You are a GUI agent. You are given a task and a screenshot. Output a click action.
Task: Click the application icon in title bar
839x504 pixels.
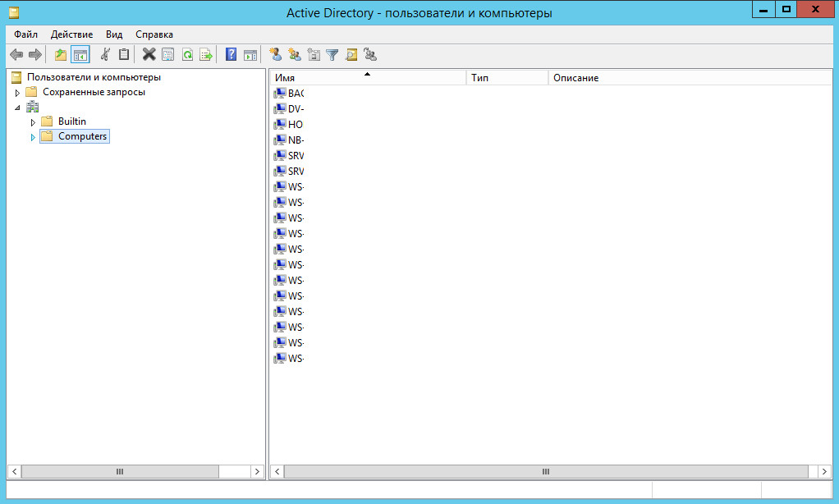pos(14,13)
